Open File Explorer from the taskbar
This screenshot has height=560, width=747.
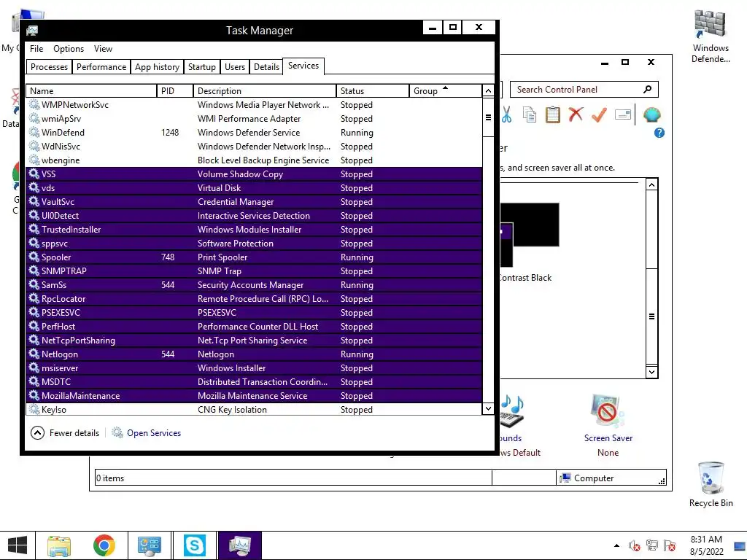[59, 545]
